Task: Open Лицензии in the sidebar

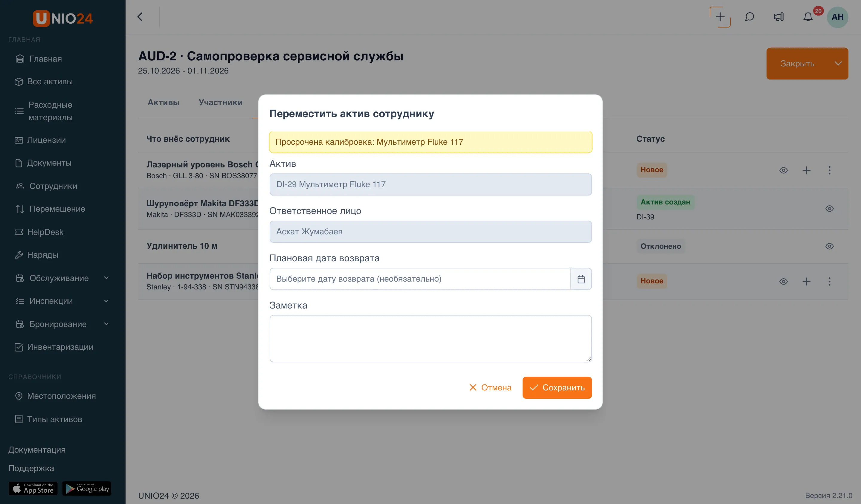Action: point(40,140)
